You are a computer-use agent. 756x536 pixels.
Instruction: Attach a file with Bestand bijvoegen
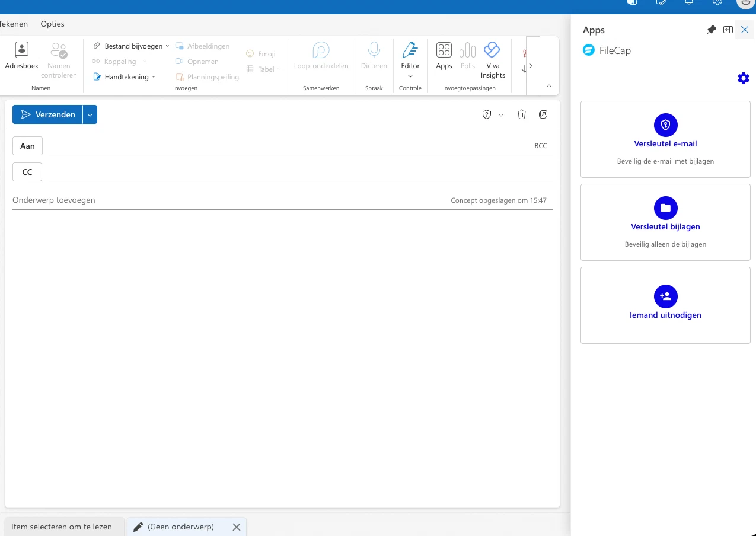(128, 46)
